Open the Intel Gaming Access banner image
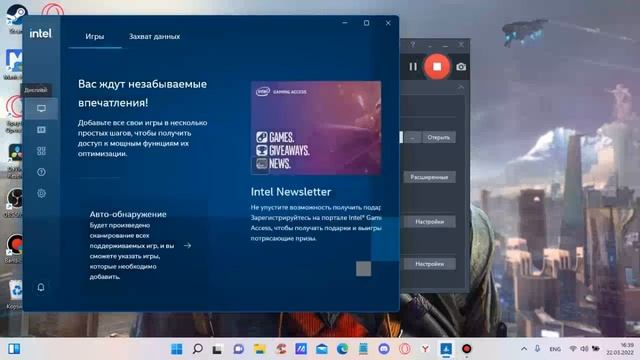The width and height of the screenshot is (640, 360). point(316,128)
